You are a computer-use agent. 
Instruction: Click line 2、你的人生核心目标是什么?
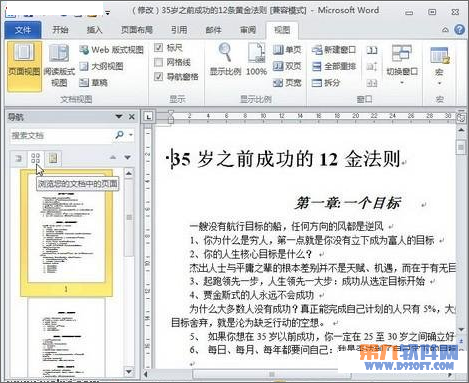click(x=251, y=254)
